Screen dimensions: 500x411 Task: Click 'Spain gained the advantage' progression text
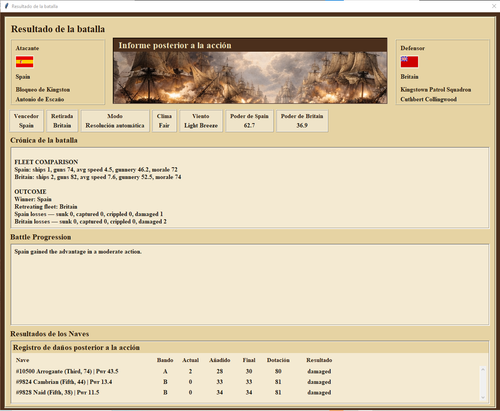point(78,252)
